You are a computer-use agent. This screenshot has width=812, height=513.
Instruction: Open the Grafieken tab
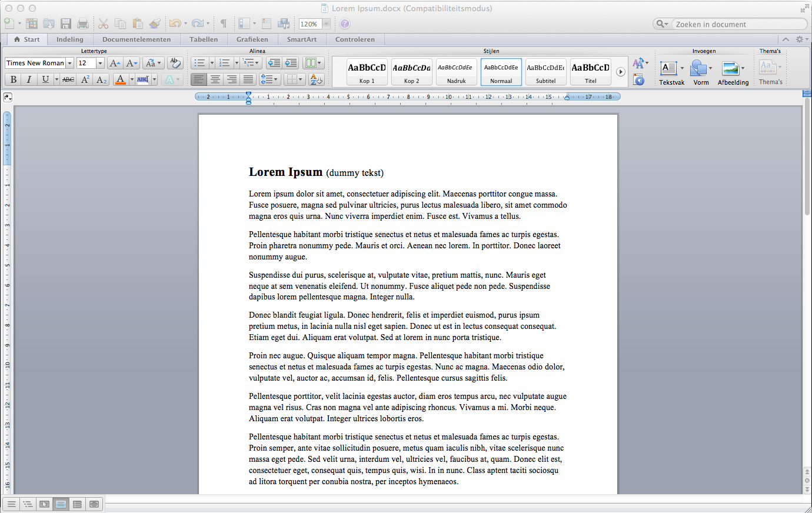(x=252, y=39)
